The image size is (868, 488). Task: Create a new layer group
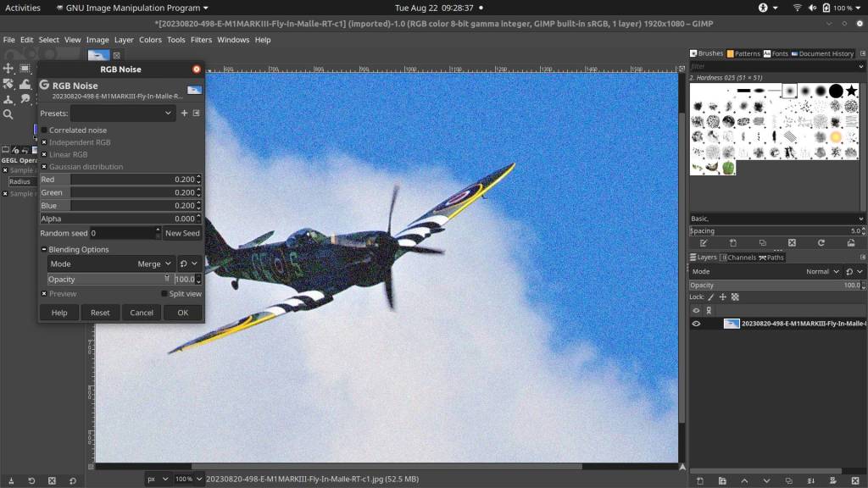click(x=722, y=481)
